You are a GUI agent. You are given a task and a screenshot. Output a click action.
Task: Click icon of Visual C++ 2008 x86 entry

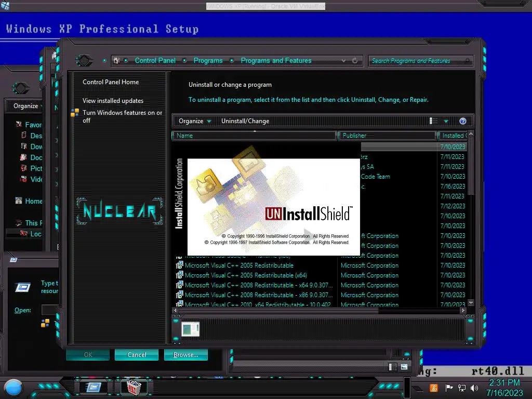click(179, 295)
